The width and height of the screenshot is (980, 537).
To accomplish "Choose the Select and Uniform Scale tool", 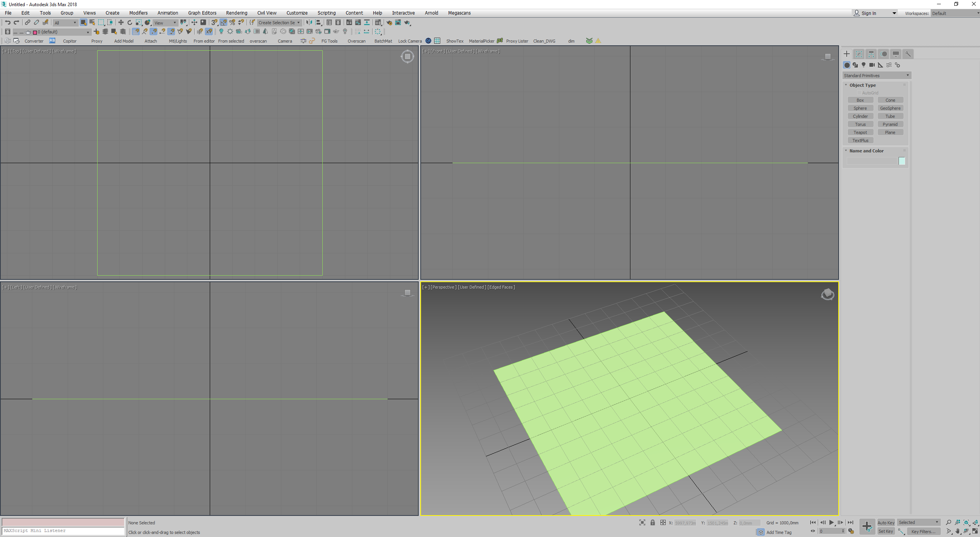I will pos(139,23).
